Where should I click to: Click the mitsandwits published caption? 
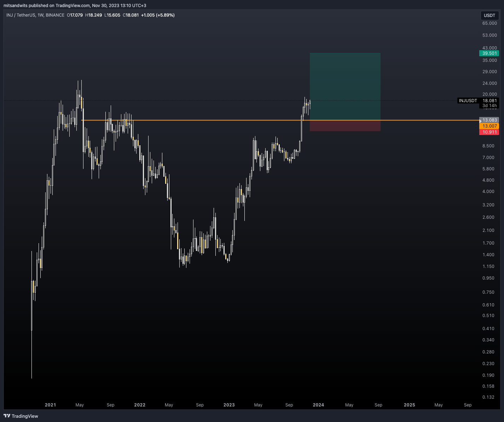pyautogui.click(x=75, y=5)
